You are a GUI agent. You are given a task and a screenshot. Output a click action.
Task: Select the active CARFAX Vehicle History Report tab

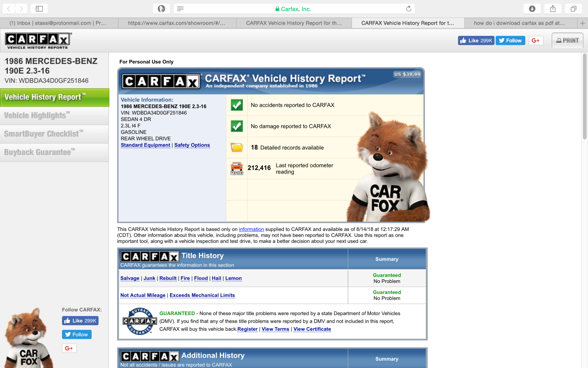pyautogui.click(x=408, y=23)
